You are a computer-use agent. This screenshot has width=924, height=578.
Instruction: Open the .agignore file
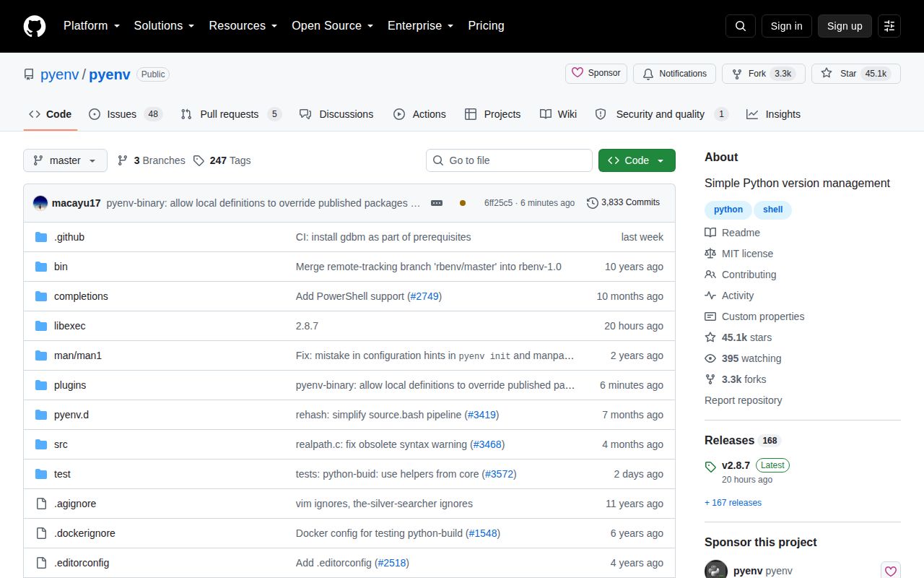pos(75,504)
